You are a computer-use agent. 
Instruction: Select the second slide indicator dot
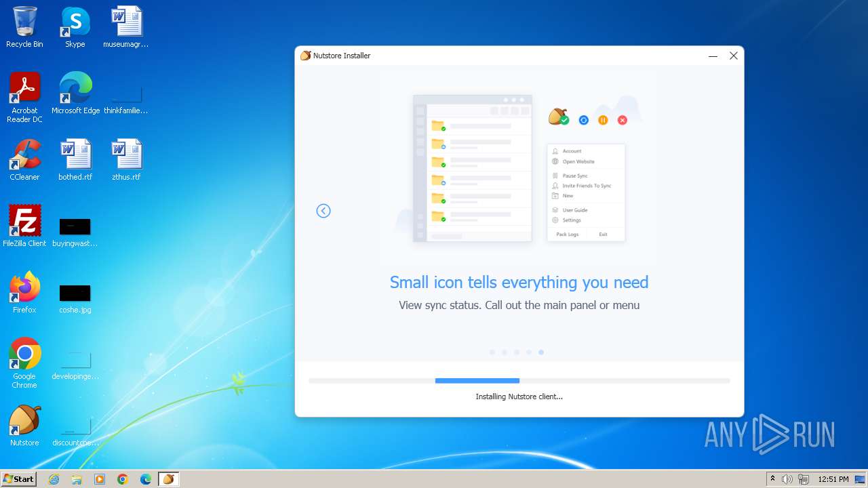(505, 352)
